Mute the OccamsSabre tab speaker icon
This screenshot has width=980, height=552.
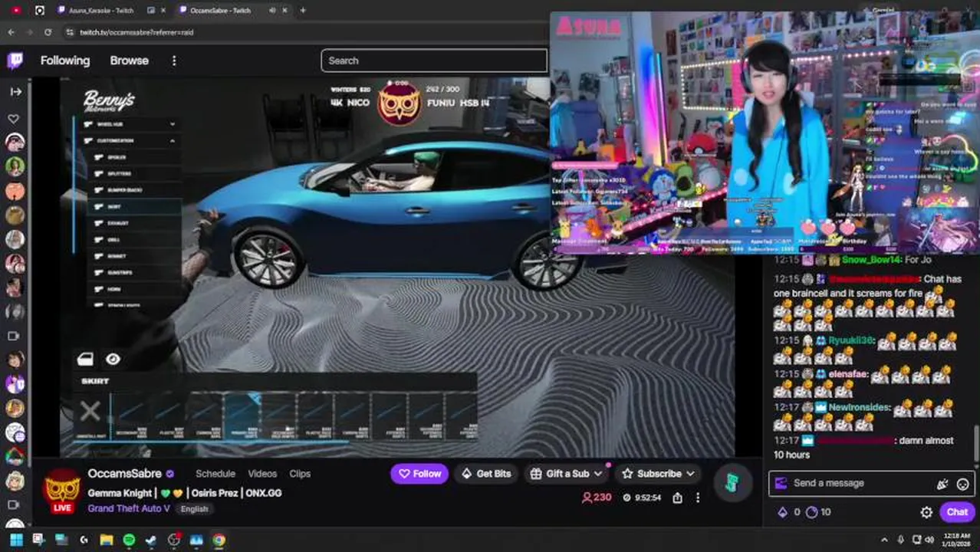click(x=272, y=11)
